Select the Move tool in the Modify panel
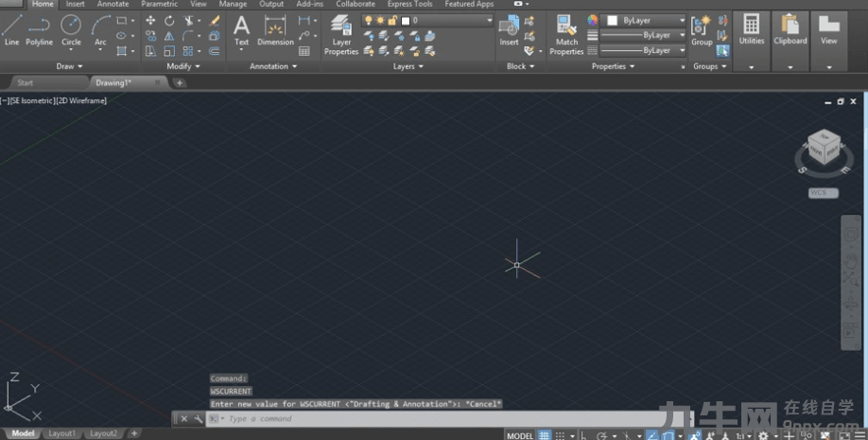 coord(150,21)
